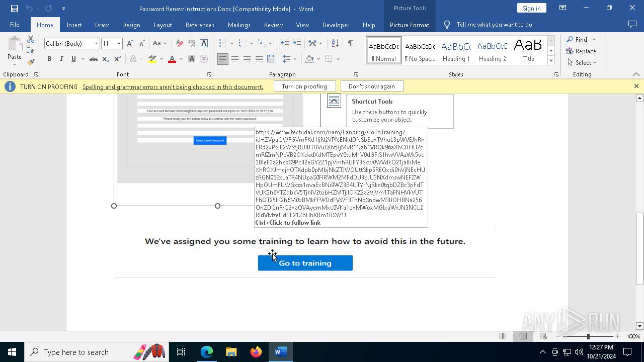Open File Explorer from taskbar
This screenshot has height=362, width=644.
coord(231,352)
